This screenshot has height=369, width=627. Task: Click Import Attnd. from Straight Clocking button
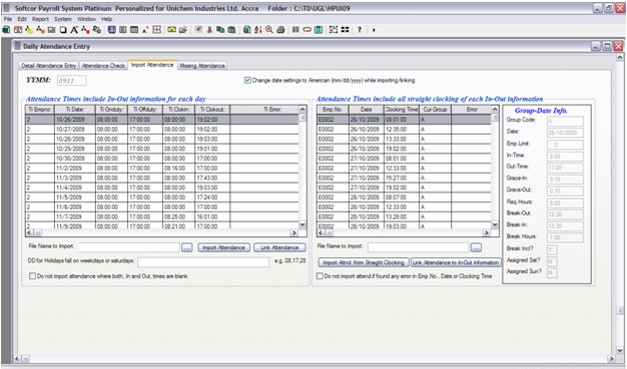[363, 262]
